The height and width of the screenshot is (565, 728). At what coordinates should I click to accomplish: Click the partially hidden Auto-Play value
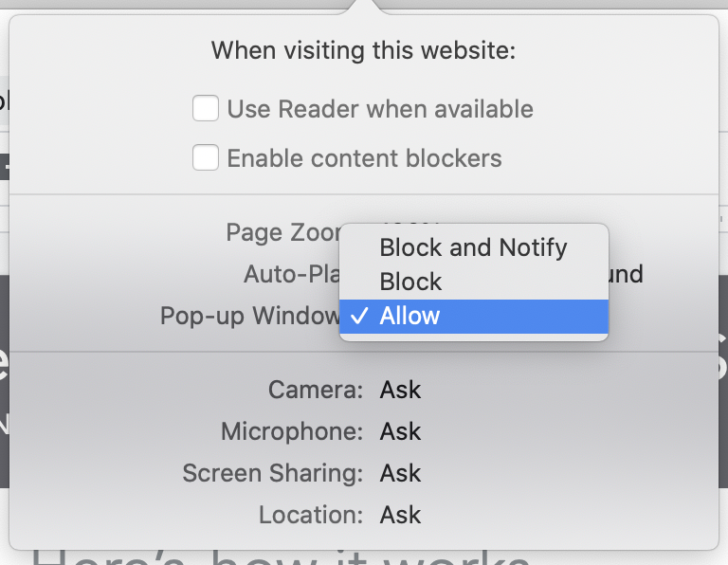[x=627, y=275]
